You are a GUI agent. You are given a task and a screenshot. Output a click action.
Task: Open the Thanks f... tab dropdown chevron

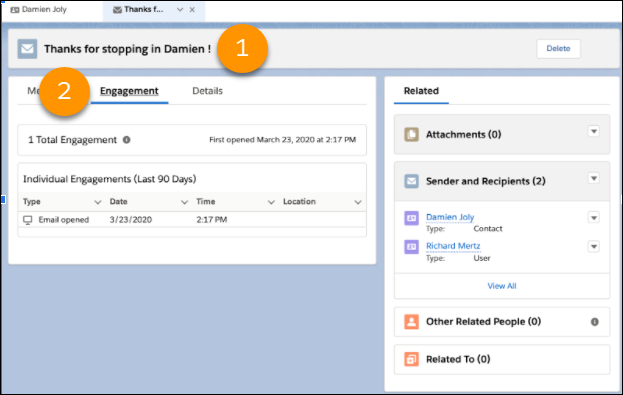click(x=180, y=10)
